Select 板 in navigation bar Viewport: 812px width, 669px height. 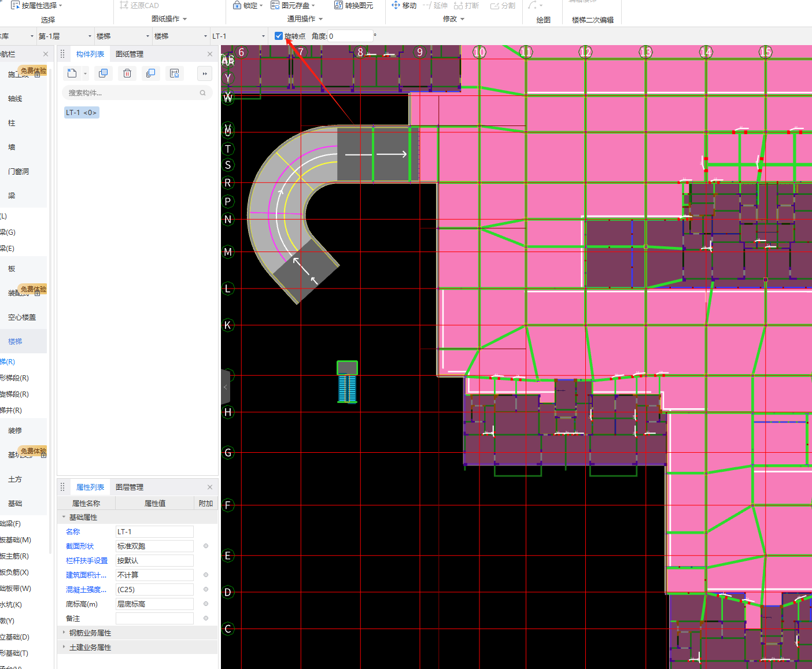click(12, 269)
